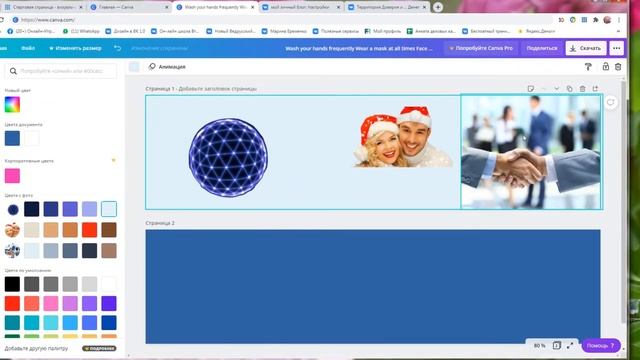This screenshot has width=640, height=360.
Task: Select the copy style paint roller icon
Action: [x=588, y=67]
